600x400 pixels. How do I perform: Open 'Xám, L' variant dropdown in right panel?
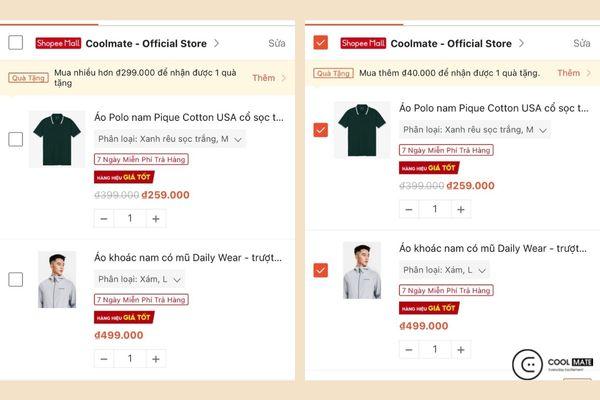click(x=445, y=270)
